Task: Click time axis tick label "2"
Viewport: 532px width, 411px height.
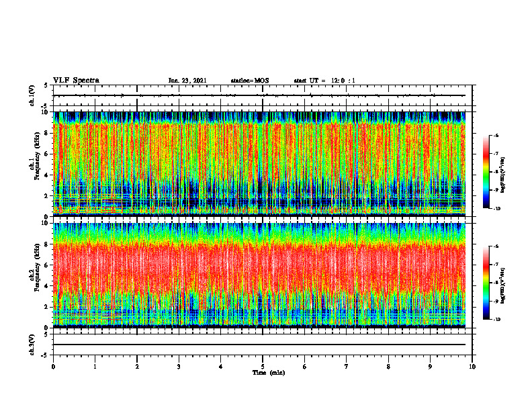Action: pos(137,367)
